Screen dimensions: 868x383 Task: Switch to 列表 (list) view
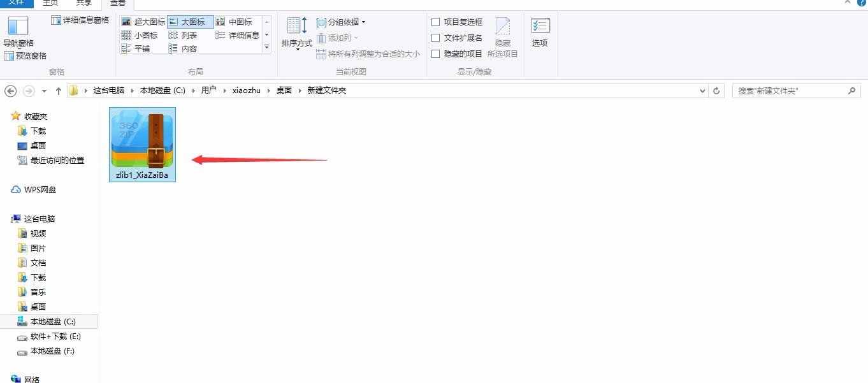[188, 34]
